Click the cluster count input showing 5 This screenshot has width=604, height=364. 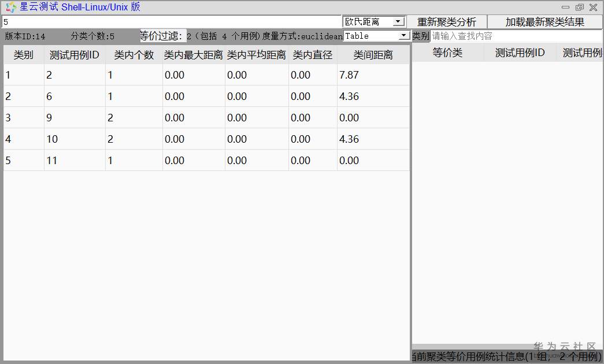click(172, 21)
